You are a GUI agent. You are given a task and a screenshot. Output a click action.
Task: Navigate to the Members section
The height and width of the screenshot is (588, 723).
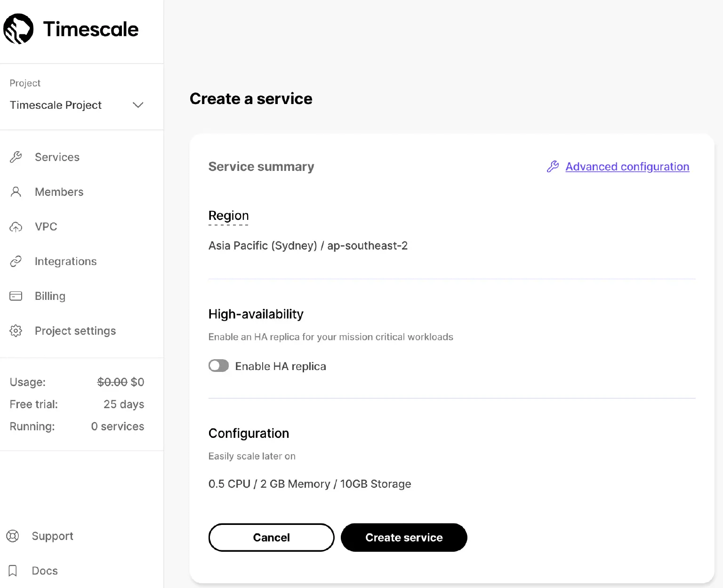pyautogui.click(x=59, y=192)
